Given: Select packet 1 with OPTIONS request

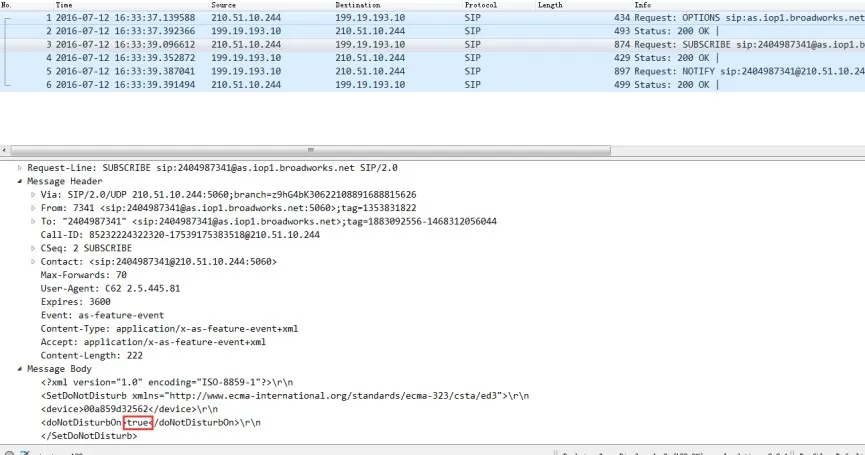Looking at the screenshot, I should pyautogui.click(x=400, y=18).
